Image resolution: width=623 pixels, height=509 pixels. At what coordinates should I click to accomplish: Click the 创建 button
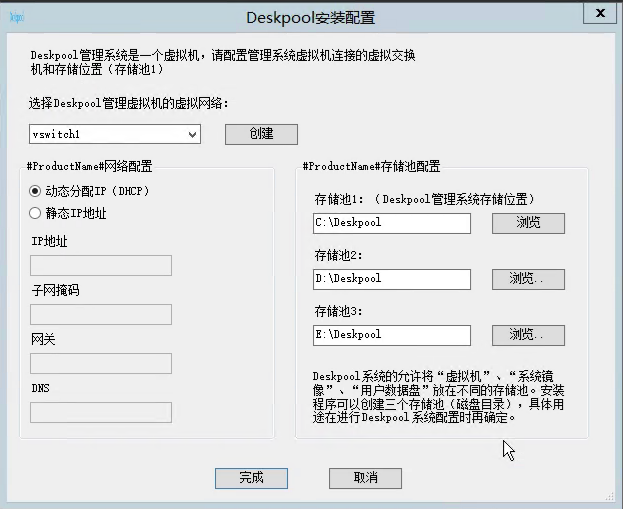click(x=261, y=134)
